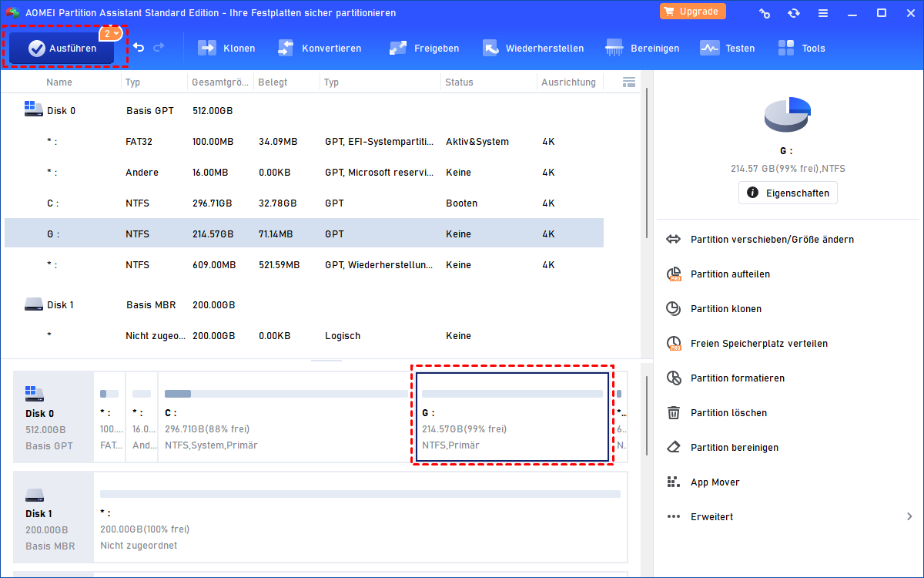
Task: Open the Testen tool
Action: coord(727,48)
